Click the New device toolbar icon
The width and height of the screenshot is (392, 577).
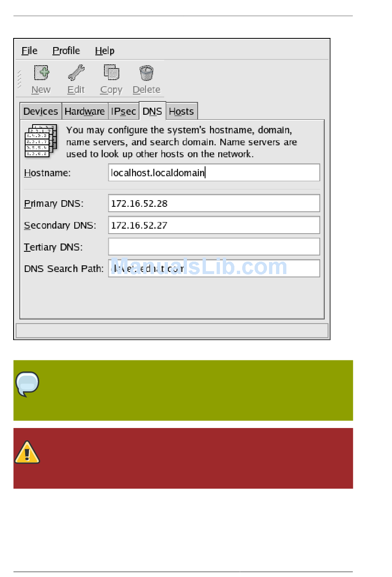[x=41, y=73]
